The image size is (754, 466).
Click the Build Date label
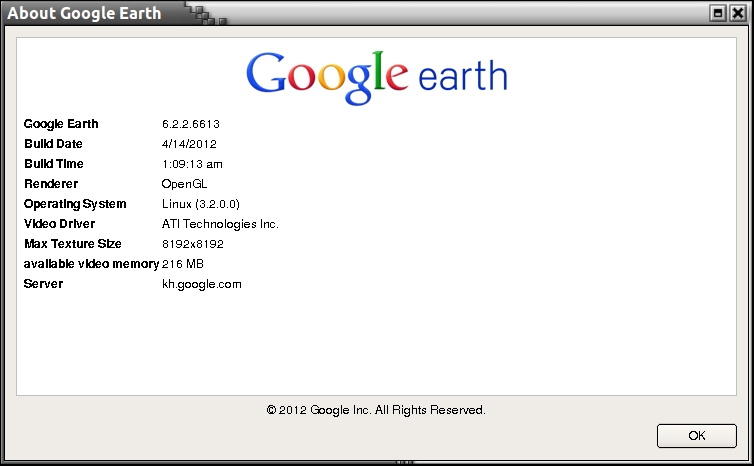point(53,144)
